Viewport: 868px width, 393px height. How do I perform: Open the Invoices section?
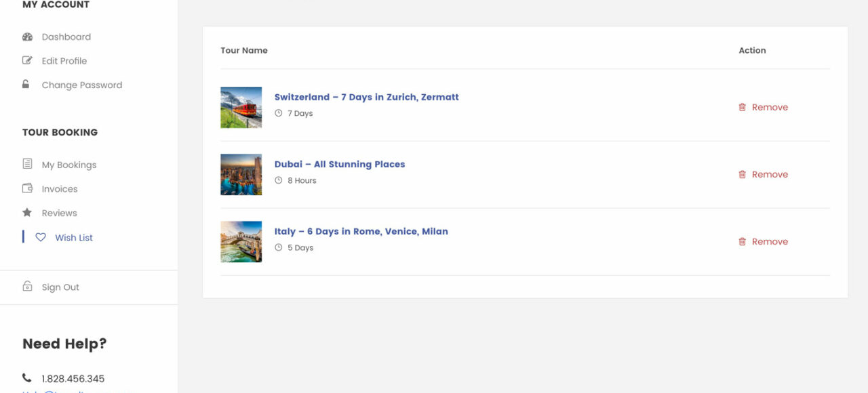click(x=60, y=189)
